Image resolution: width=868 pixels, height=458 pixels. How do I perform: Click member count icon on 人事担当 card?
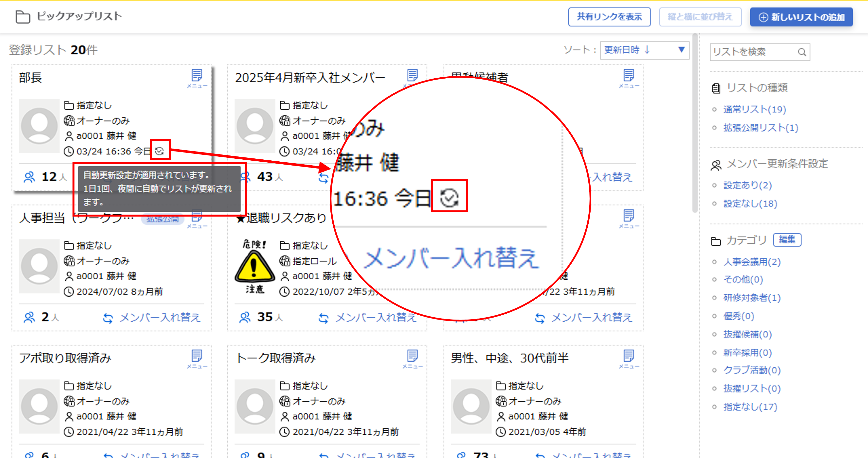click(x=29, y=317)
